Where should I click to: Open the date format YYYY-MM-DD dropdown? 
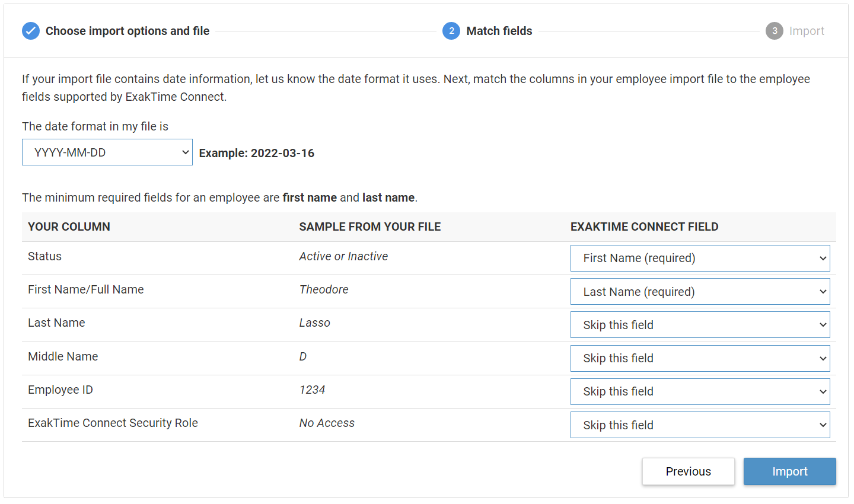tap(107, 152)
